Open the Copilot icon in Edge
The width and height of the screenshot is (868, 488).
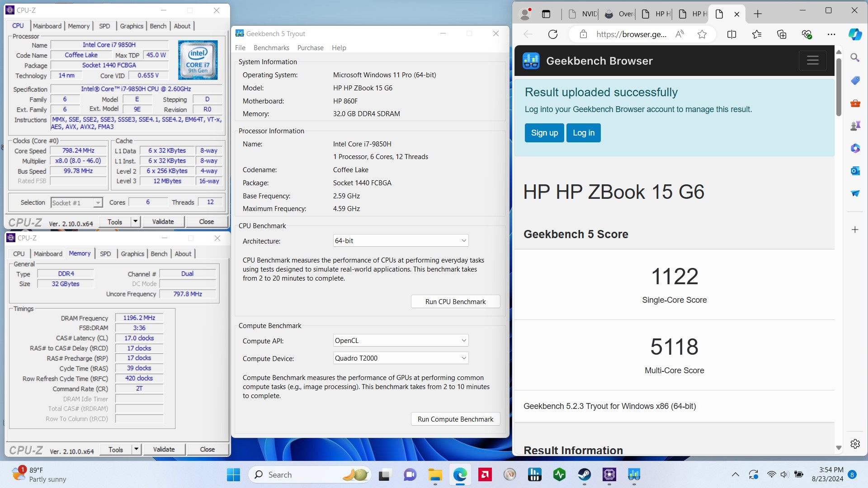point(855,34)
